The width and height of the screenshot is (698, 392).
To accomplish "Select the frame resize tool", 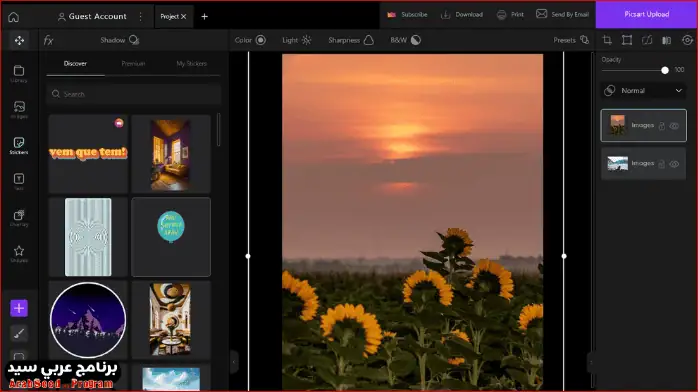I will [x=627, y=40].
